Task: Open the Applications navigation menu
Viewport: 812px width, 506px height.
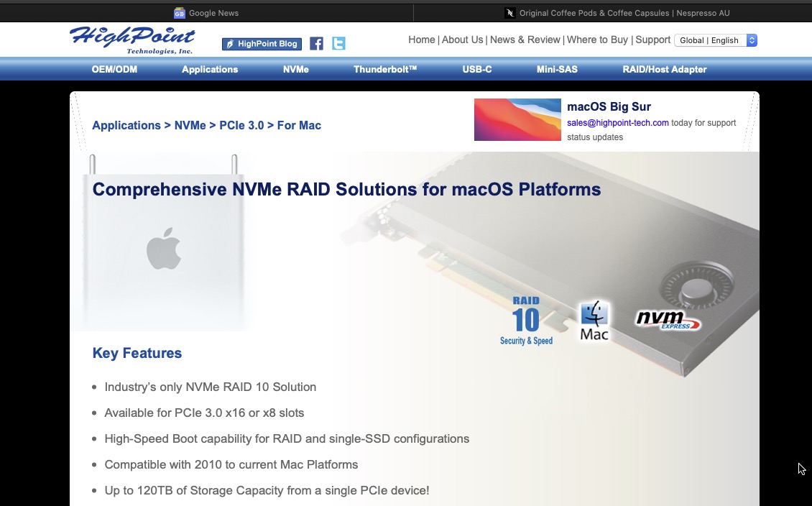Action: (x=210, y=70)
